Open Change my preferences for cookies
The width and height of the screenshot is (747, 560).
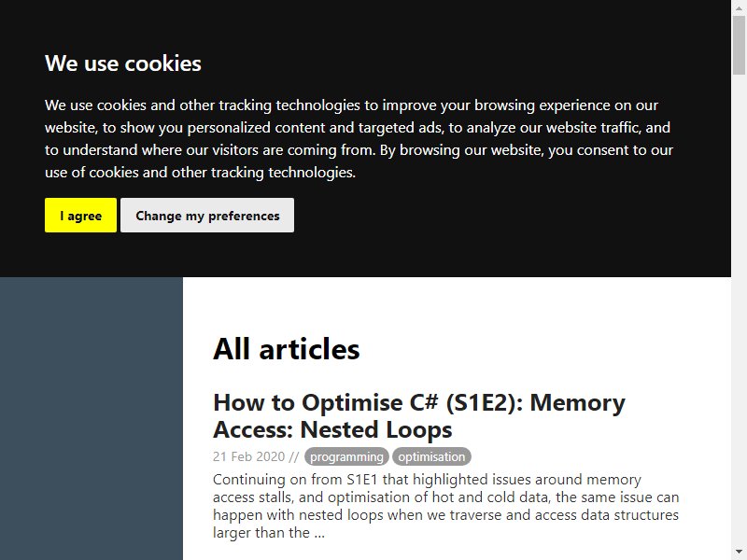[207, 216]
